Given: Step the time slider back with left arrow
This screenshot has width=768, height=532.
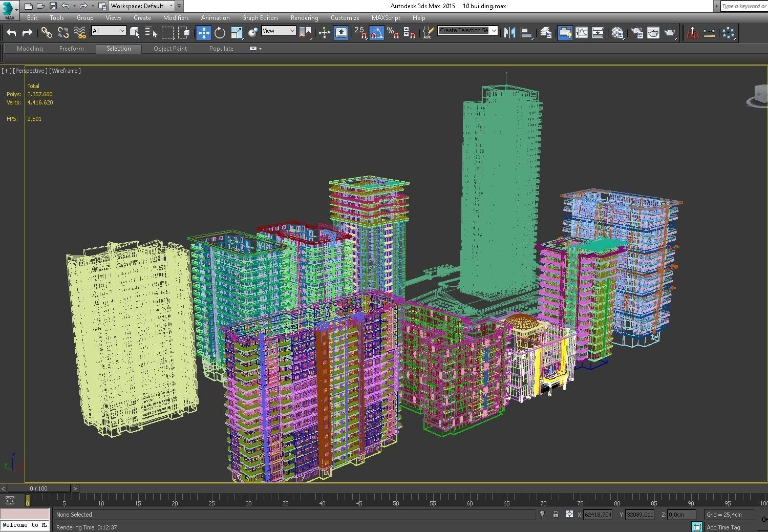Looking at the screenshot, I should point(3,488).
